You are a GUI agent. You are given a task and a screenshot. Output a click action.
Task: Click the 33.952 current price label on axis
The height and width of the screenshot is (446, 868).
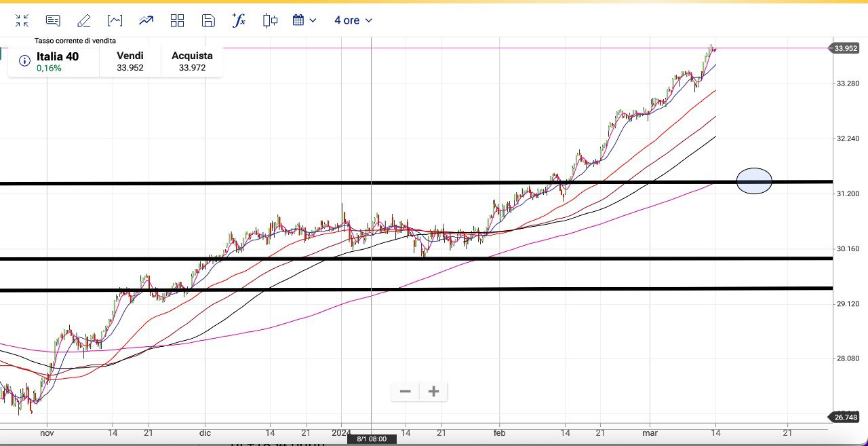click(x=846, y=48)
